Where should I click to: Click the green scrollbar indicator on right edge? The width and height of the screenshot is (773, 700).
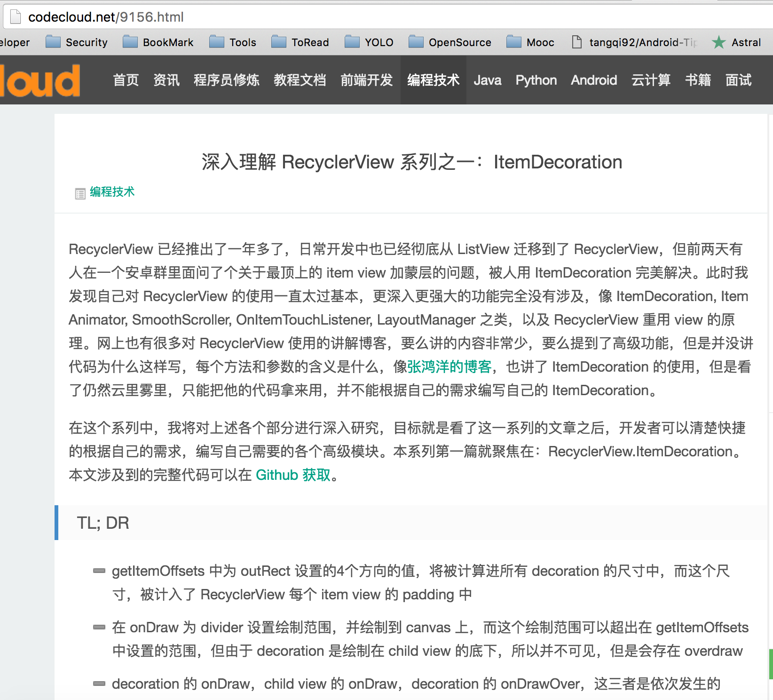pos(771,664)
